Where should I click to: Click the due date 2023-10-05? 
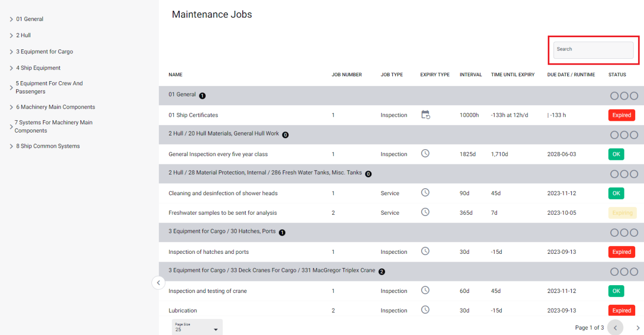pyautogui.click(x=561, y=213)
